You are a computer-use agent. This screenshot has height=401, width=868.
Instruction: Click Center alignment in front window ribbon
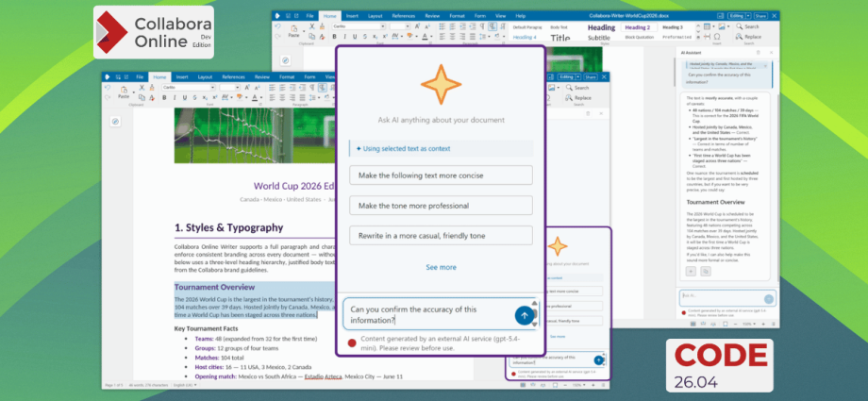[282, 97]
